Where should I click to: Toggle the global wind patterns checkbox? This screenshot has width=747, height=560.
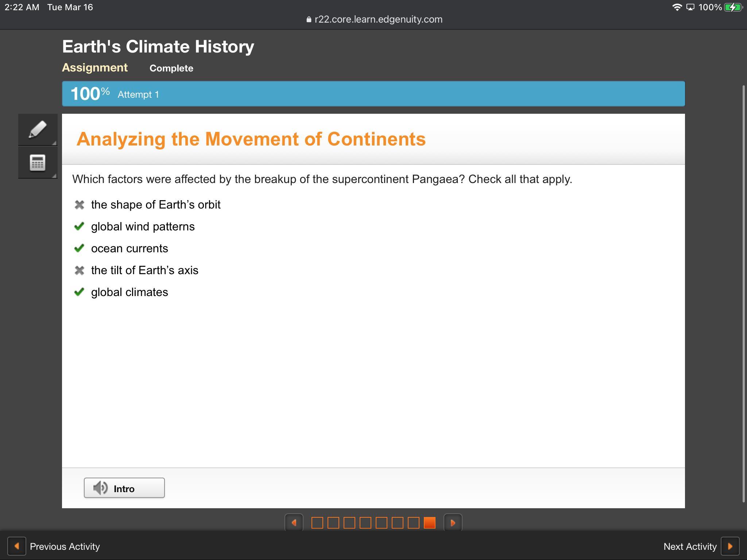79,226
